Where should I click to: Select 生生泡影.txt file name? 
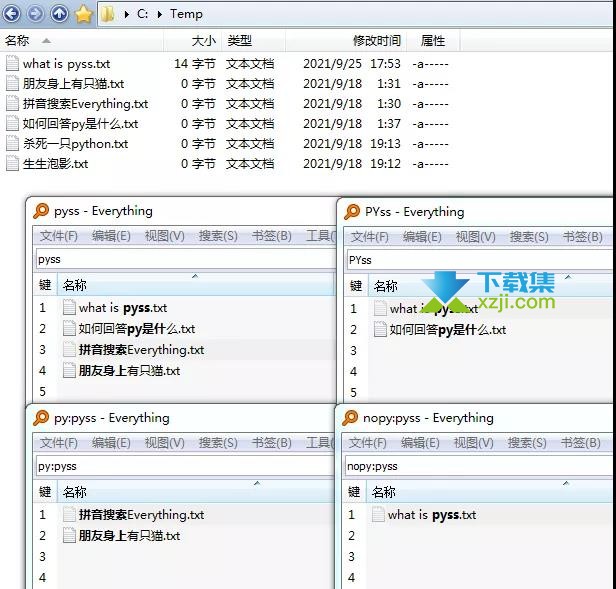(55, 164)
